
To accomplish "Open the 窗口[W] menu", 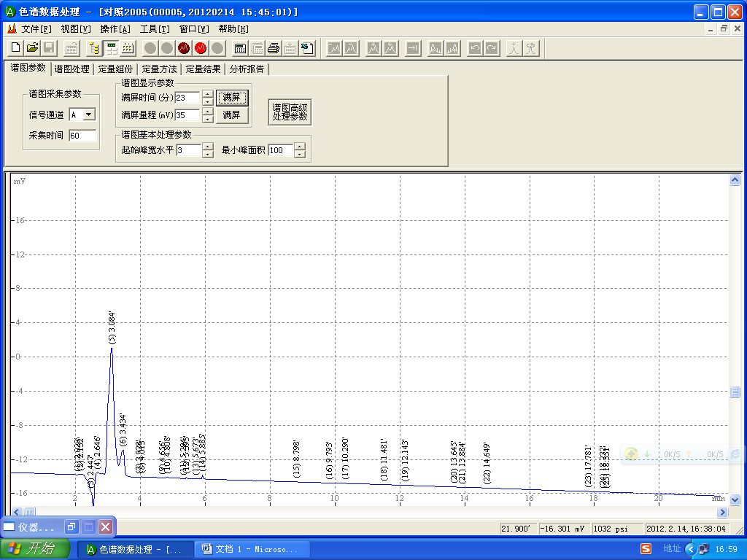I will pos(194,29).
